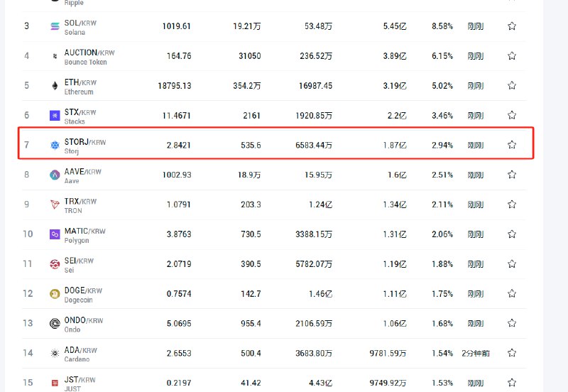The height and width of the screenshot is (392, 568).
Task: Open the SEI/KRW pair link
Action: click(79, 261)
